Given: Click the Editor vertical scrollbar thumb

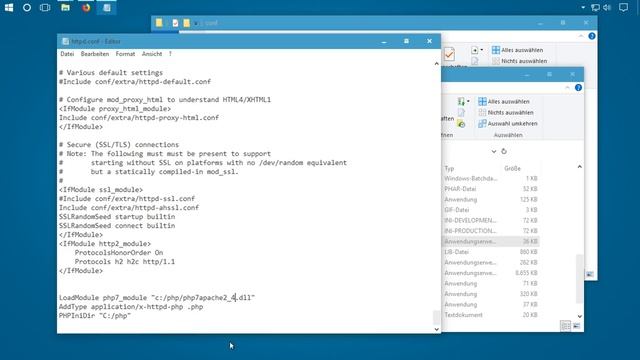Looking at the screenshot, I should pos(436,317).
